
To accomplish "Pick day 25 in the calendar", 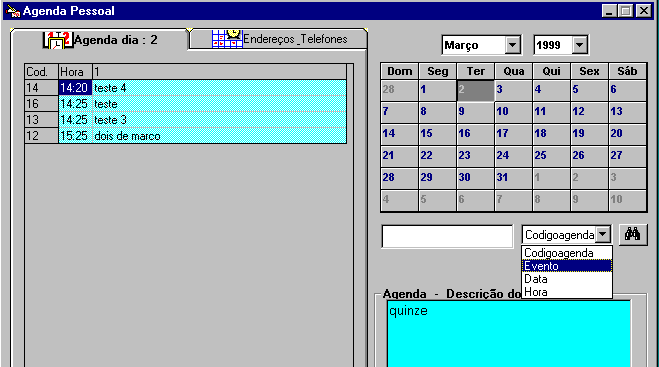I will click(551, 156).
